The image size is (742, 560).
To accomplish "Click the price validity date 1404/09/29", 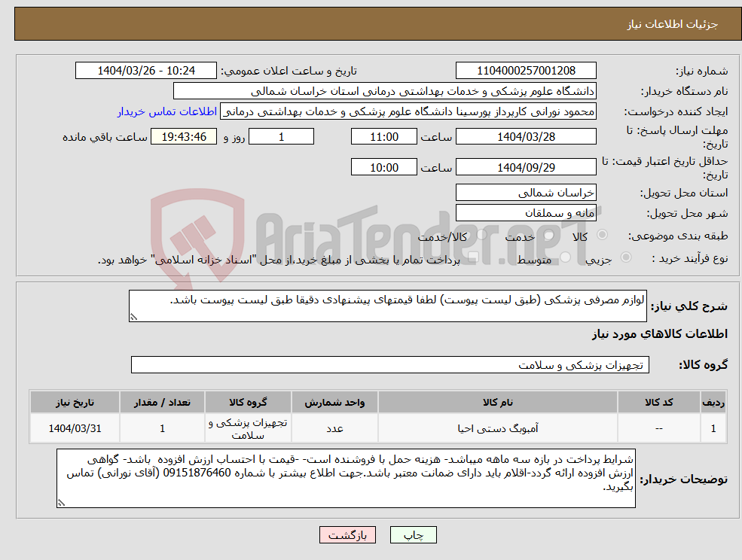I will click(526, 166).
